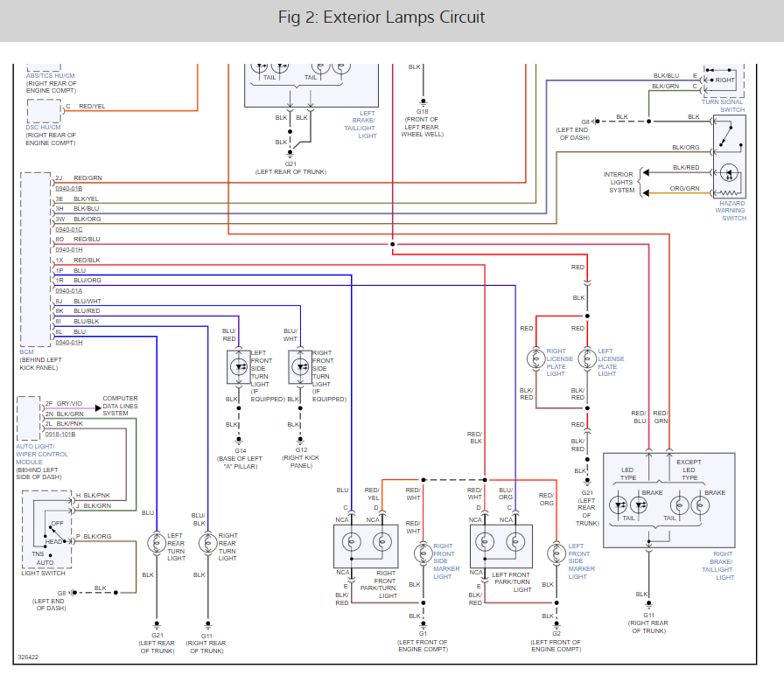
Task: Click the '2J RED/GRN' wire label
Action: [79, 177]
